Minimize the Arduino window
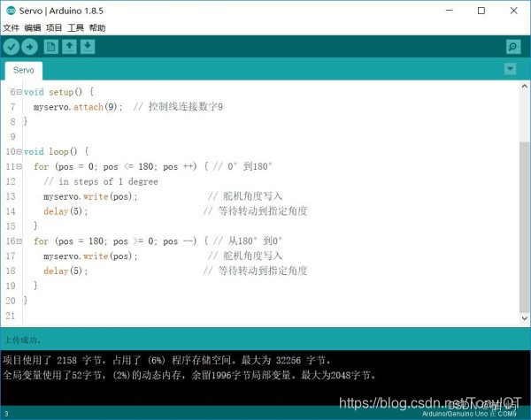 [x=450, y=11]
